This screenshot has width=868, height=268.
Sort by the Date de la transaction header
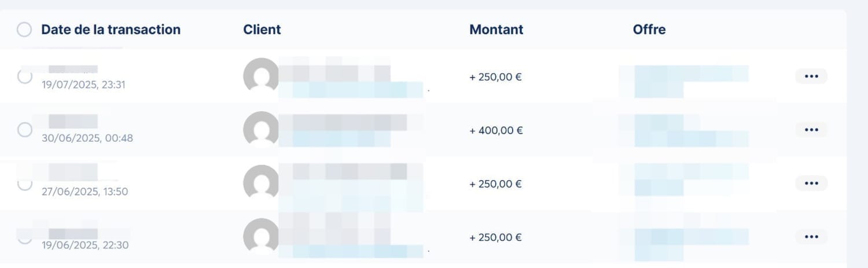click(111, 30)
